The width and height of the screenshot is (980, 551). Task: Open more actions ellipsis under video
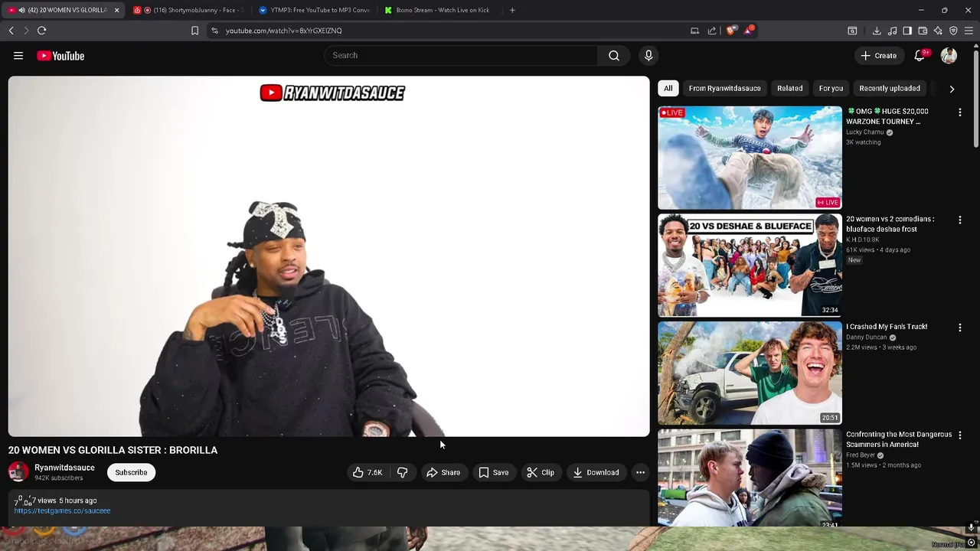[640, 472]
